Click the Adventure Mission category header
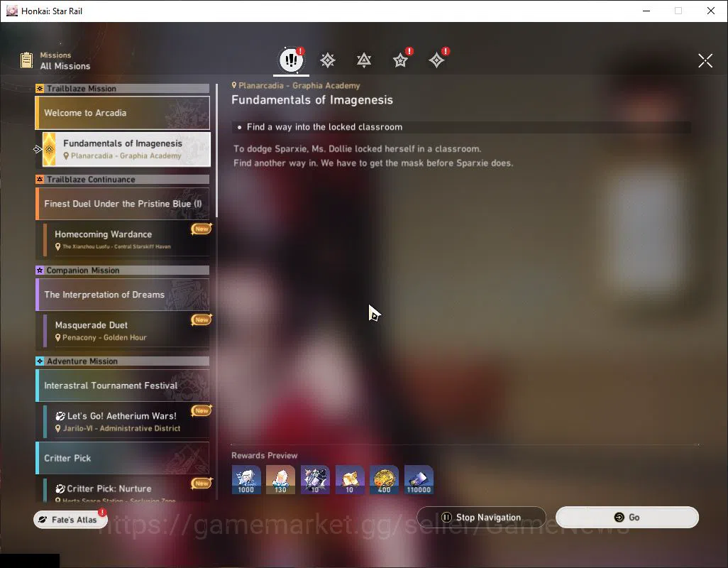Viewport: 728px width, 568px height. [x=123, y=361]
